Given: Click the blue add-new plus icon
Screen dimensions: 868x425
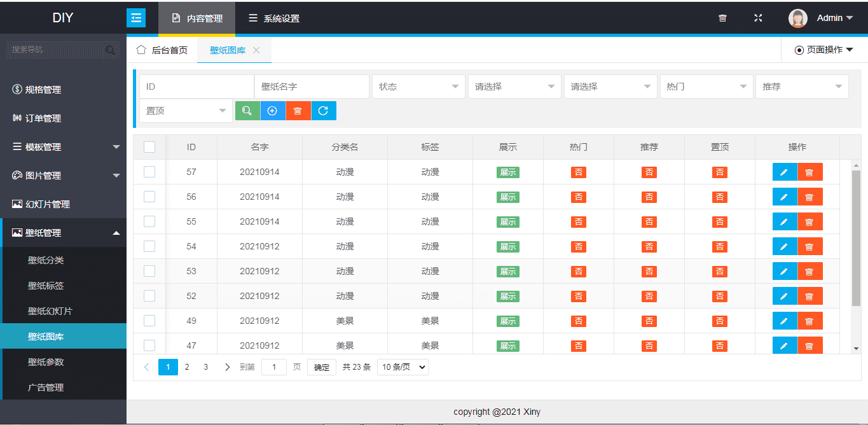Looking at the screenshot, I should [x=273, y=111].
